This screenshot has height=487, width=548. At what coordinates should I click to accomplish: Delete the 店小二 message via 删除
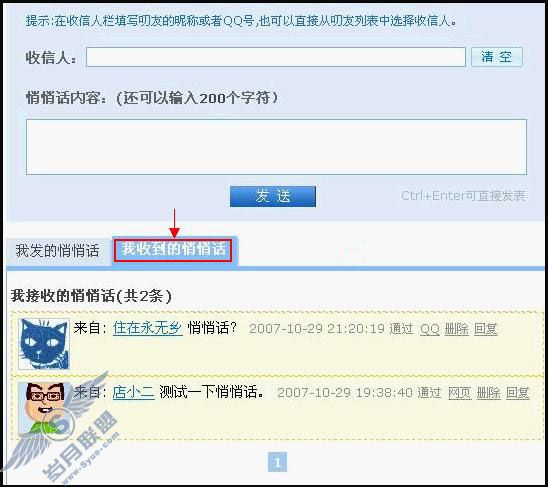pyautogui.click(x=489, y=393)
